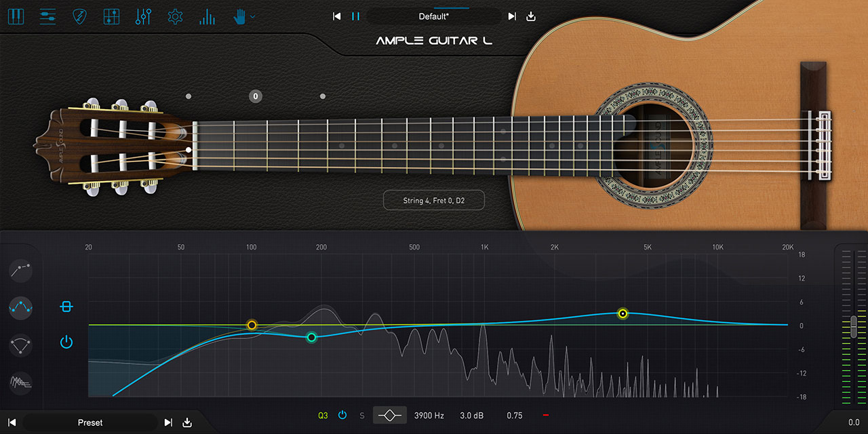Toggle the Q3 band power switch

pos(342,415)
